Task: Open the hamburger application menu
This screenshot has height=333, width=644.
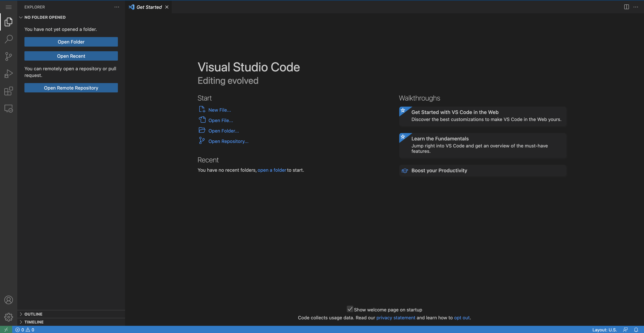Action: (8, 7)
